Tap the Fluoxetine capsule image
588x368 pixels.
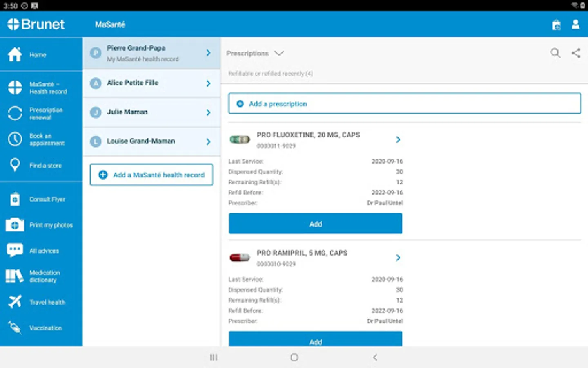tap(240, 139)
